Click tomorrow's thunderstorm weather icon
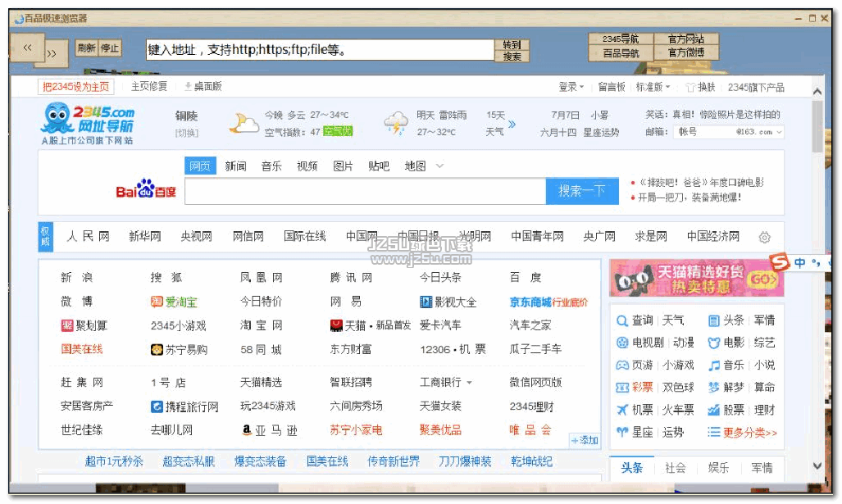 396,123
